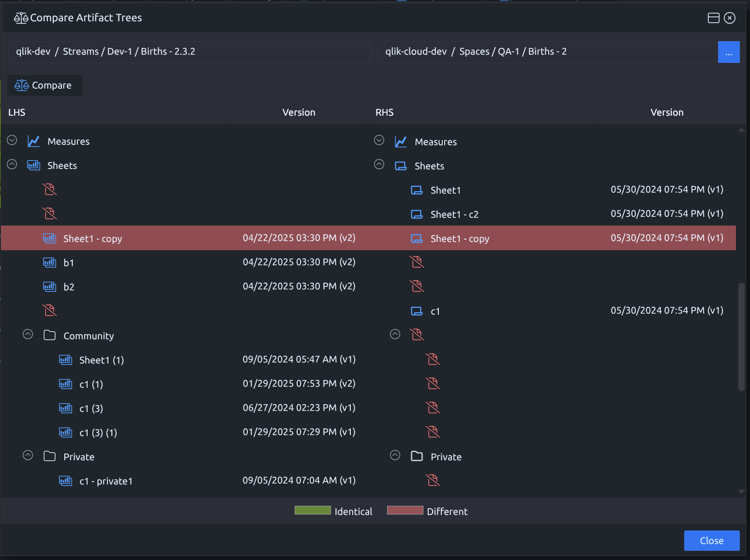Viewport: 750px width, 560px height.
Task: Open the artifact picker via the ellipsis button
Action: point(729,52)
